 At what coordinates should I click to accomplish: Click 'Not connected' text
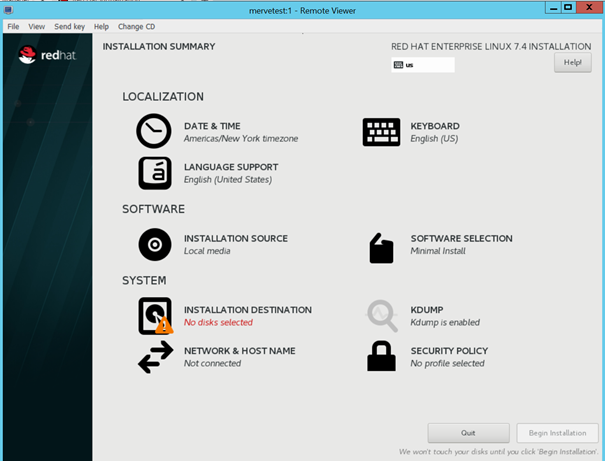(x=213, y=363)
